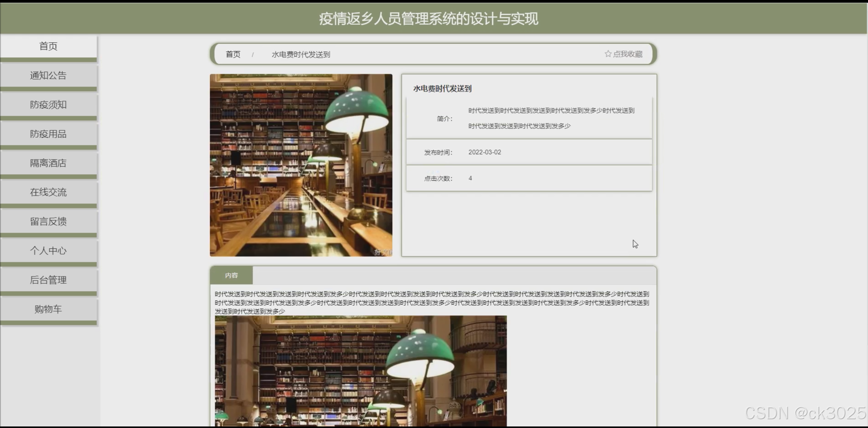Open 隔离酒店 section
Viewport: 868px width, 428px height.
pyautogui.click(x=48, y=163)
